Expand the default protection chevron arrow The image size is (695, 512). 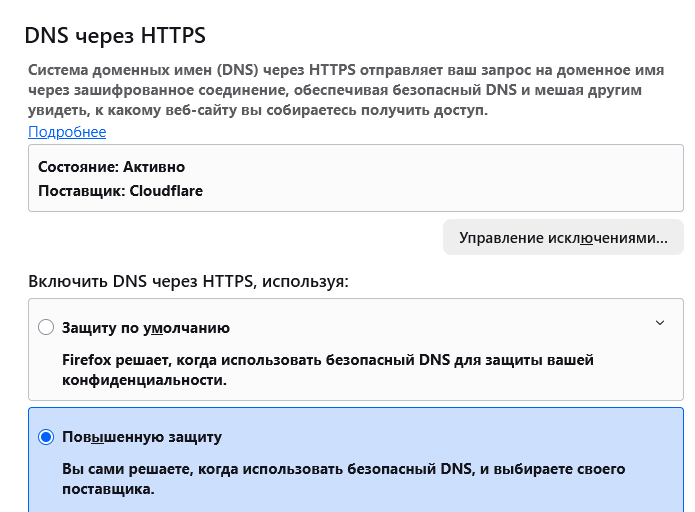(659, 323)
